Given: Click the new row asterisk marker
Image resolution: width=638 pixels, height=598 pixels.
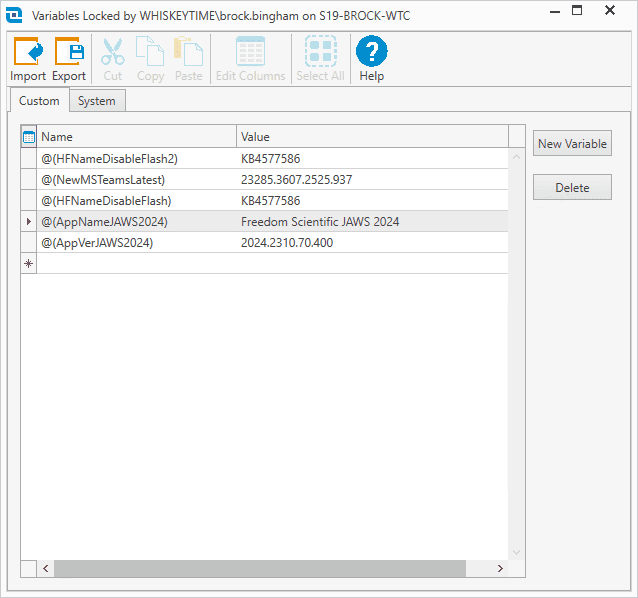Looking at the screenshot, I should pyautogui.click(x=28, y=264).
